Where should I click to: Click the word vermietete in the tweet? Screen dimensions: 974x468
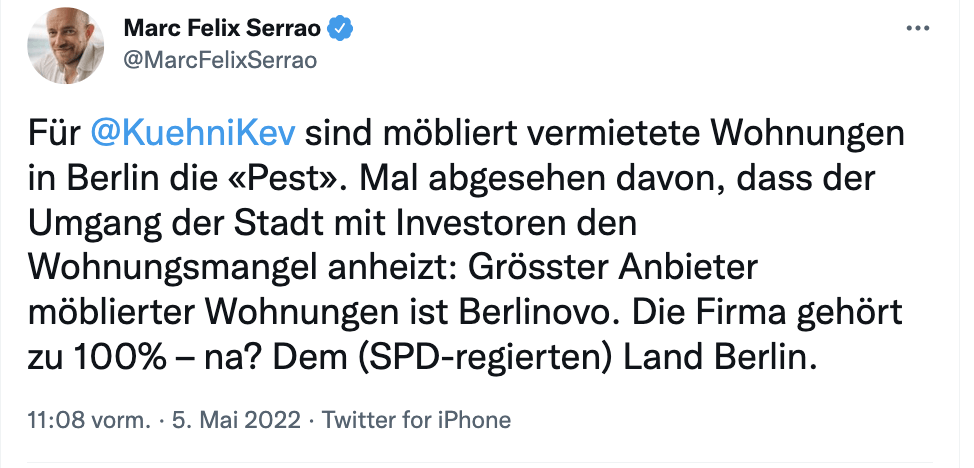pyautogui.click(x=610, y=132)
